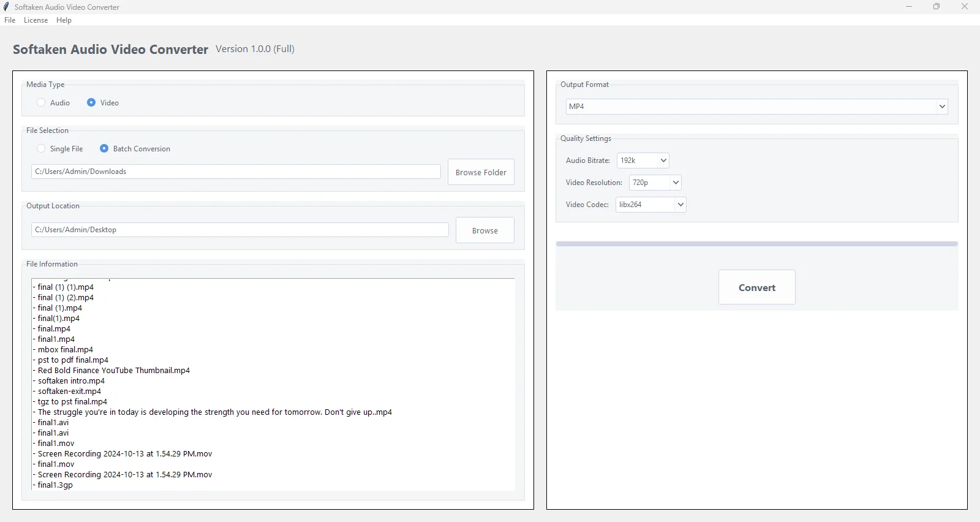The height and width of the screenshot is (522, 980).
Task: Click Browse for output location
Action: (x=484, y=231)
